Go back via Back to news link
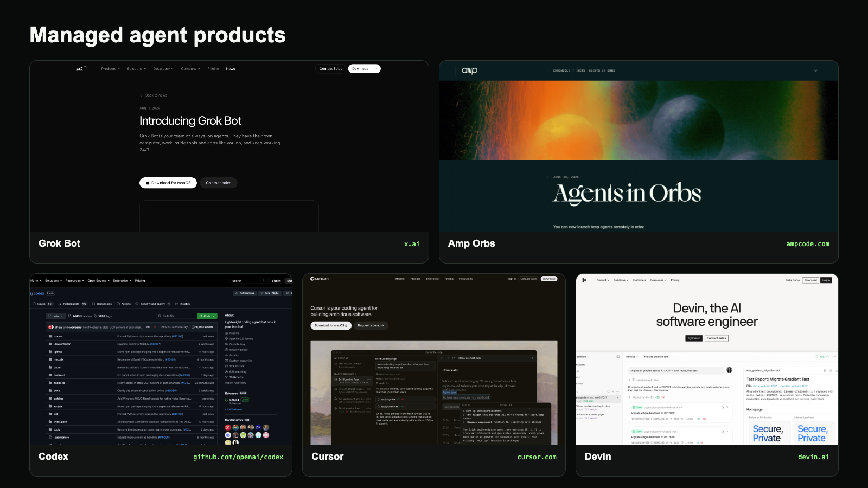868x488 pixels. [x=154, y=95]
